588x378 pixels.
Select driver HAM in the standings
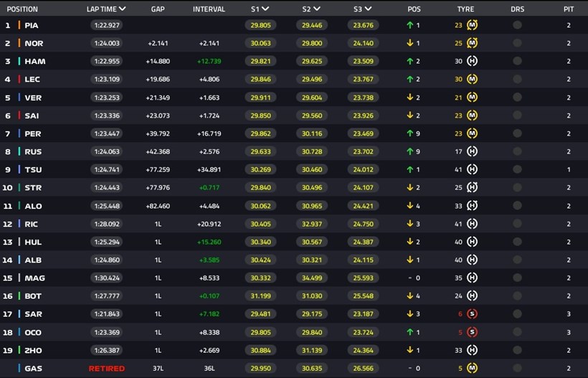click(x=35, y=62)
